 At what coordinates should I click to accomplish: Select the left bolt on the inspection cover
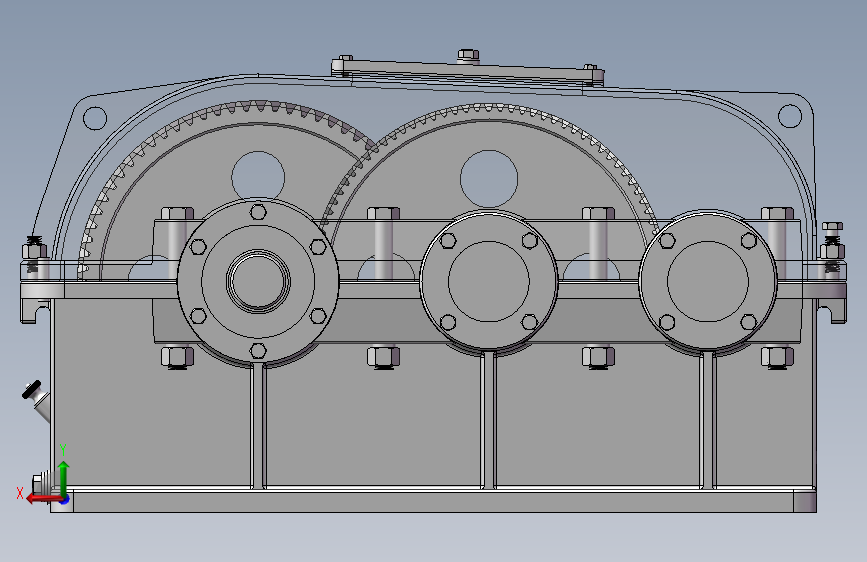[346, 58]
